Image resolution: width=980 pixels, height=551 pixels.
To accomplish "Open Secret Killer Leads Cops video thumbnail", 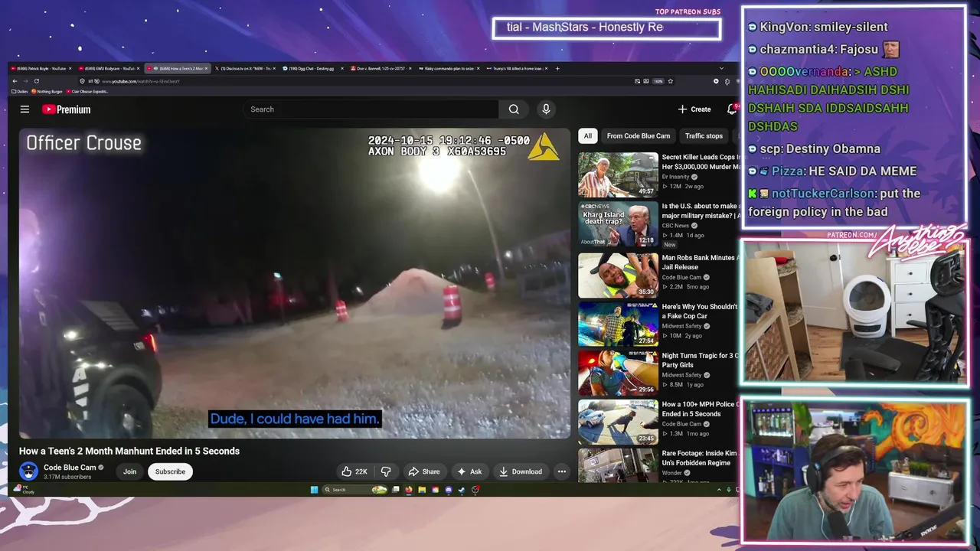I will click(x=618, y=174).
